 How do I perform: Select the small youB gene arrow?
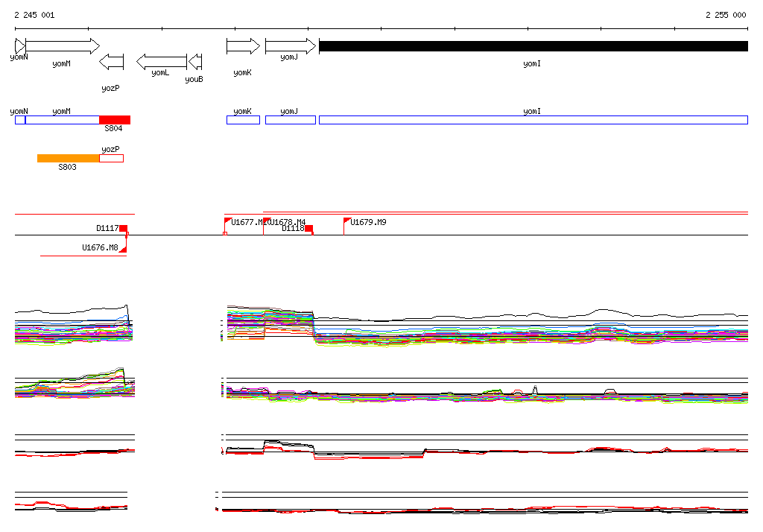pos(194,62)
